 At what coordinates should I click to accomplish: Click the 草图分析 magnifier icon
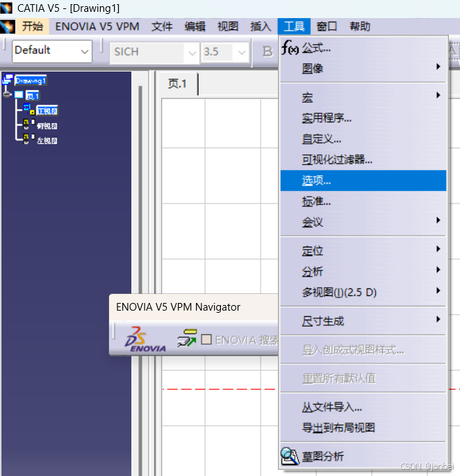pyautogui.click(x=290, y=456)
